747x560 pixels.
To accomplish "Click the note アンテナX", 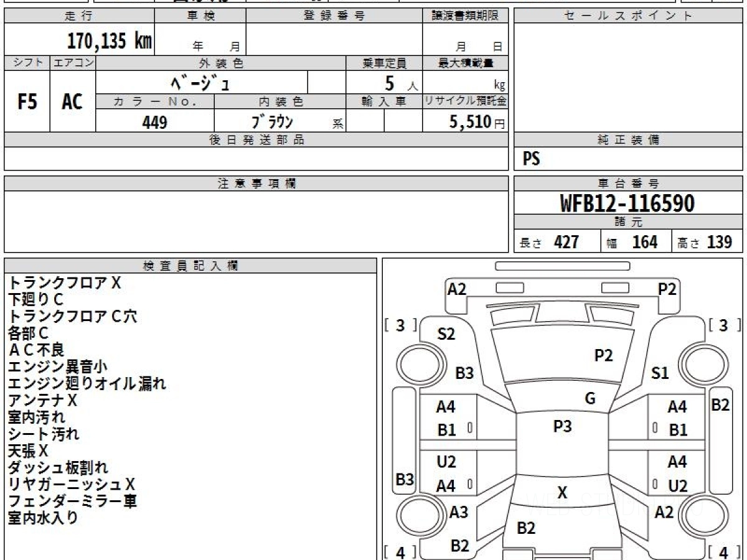I will coord(42,400).
